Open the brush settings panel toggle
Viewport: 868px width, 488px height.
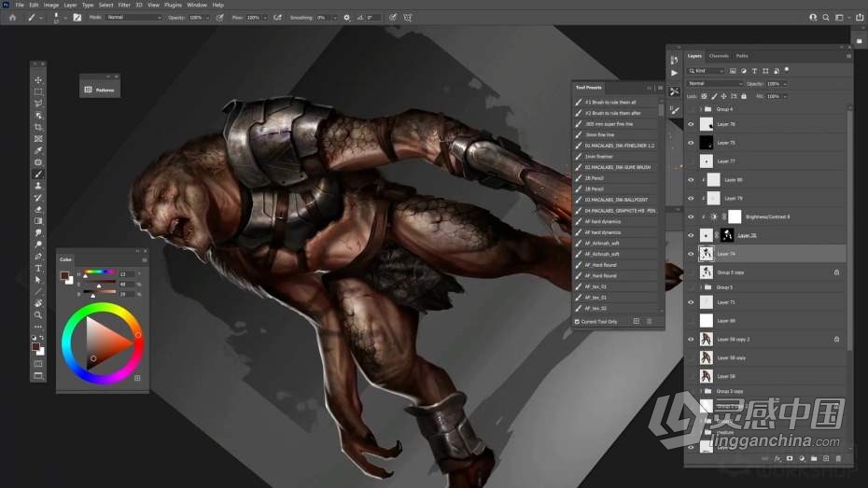pos(77,18)
